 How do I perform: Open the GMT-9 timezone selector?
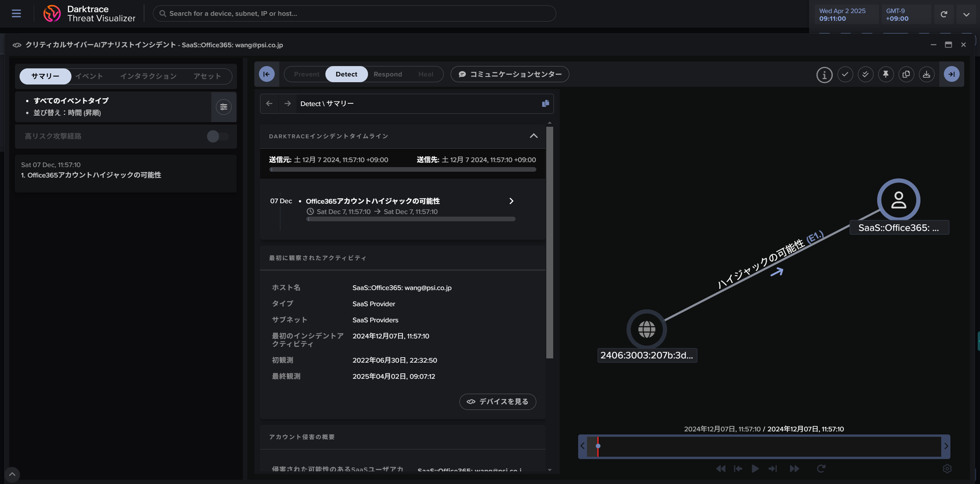pyautogui.click(x=906, y=15)
